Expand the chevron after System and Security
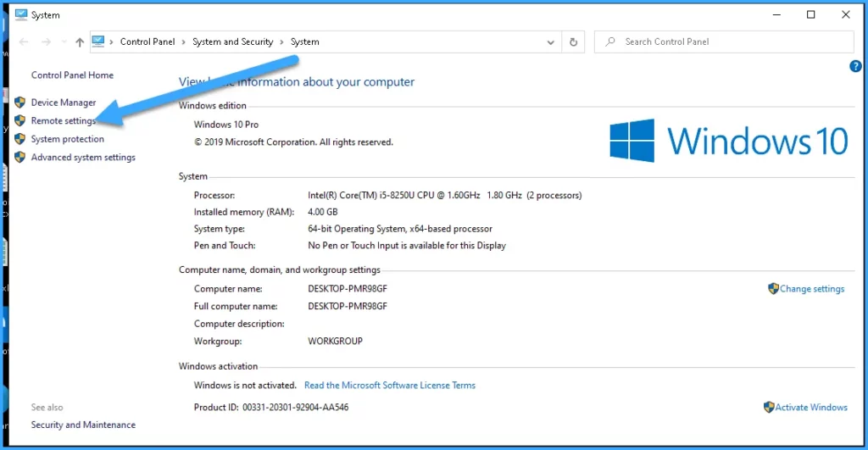The height and width of the screenshot is (450, 868). [x=282, y=42]
